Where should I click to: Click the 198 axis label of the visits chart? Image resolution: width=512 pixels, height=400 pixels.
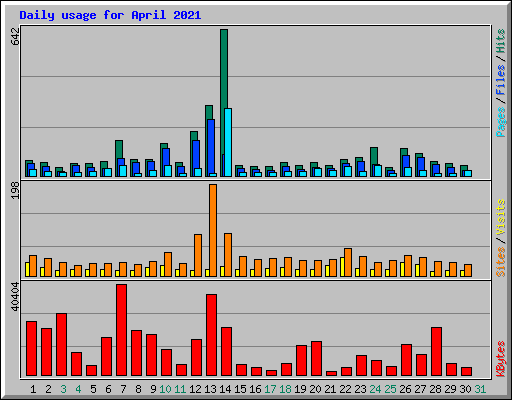(15, 190)
